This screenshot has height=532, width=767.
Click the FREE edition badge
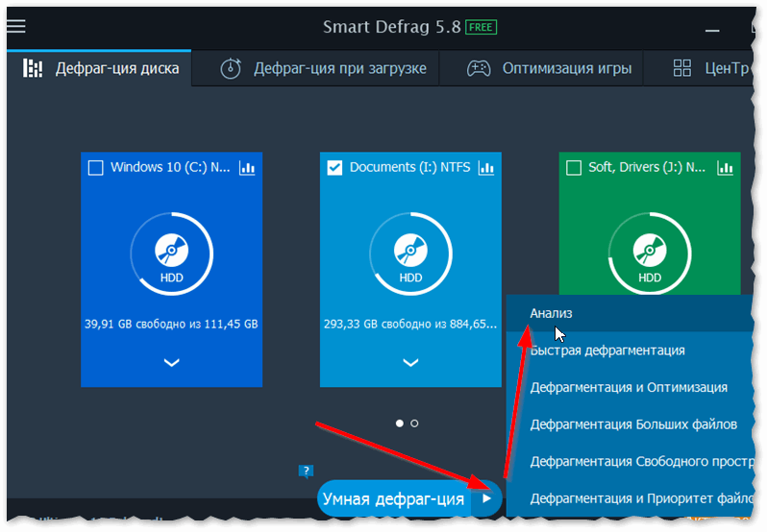coord(481,27)
